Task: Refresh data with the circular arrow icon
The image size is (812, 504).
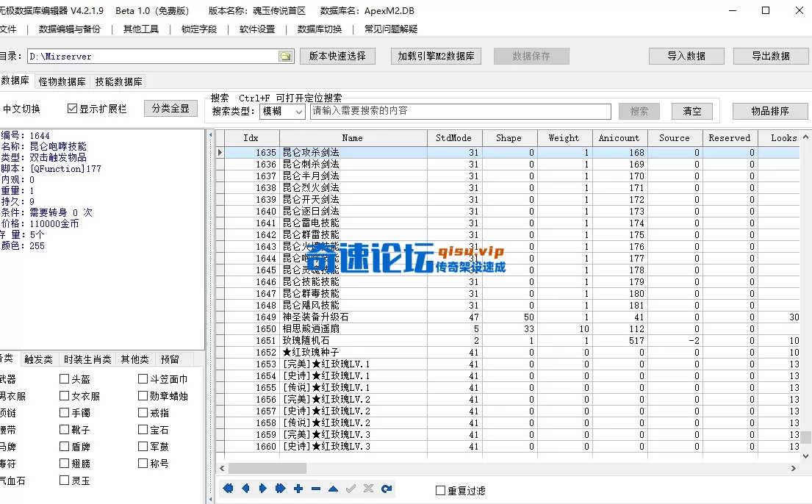Action: 386,488
